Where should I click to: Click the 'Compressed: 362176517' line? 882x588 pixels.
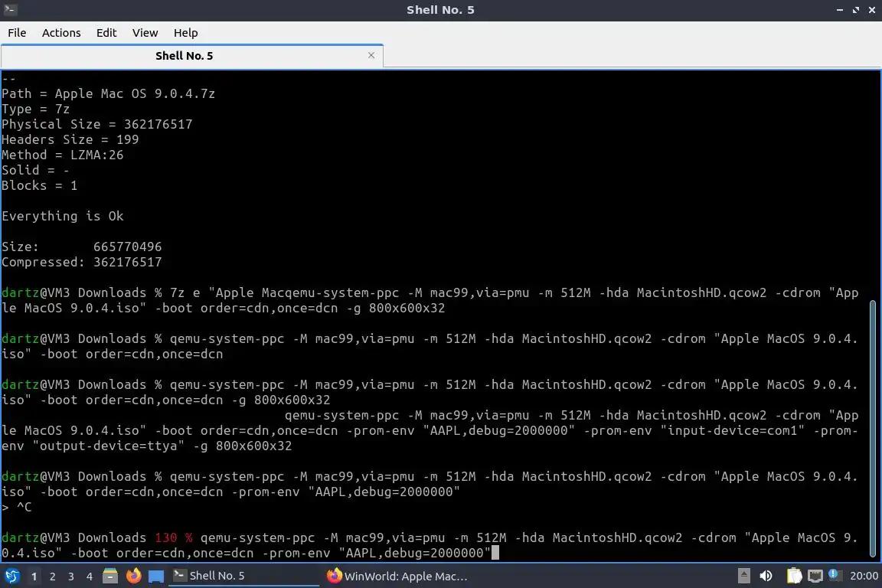(82, 262)
